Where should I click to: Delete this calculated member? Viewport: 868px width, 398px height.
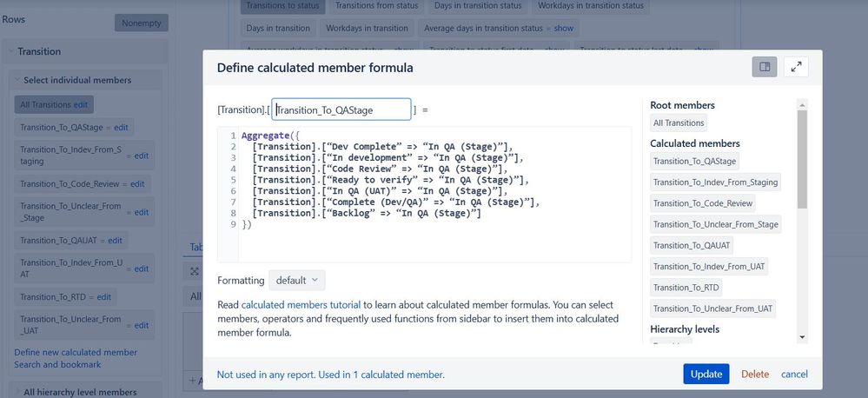point(755,375)
